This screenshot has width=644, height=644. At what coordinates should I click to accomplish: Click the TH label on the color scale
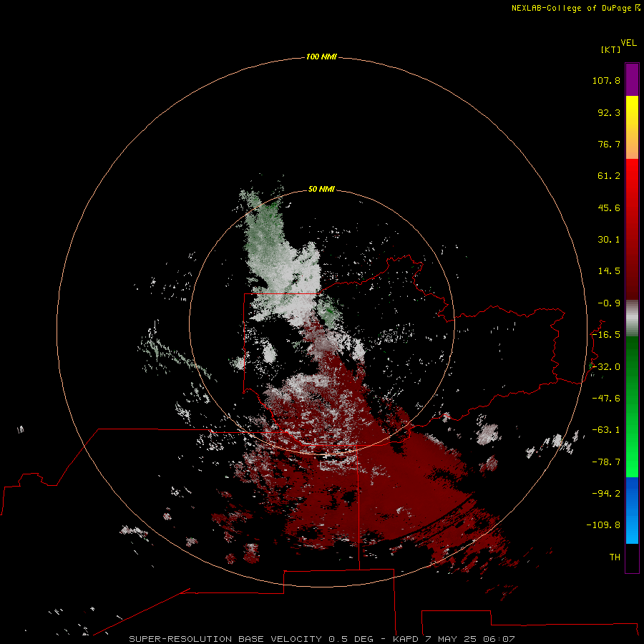point(615,557)
